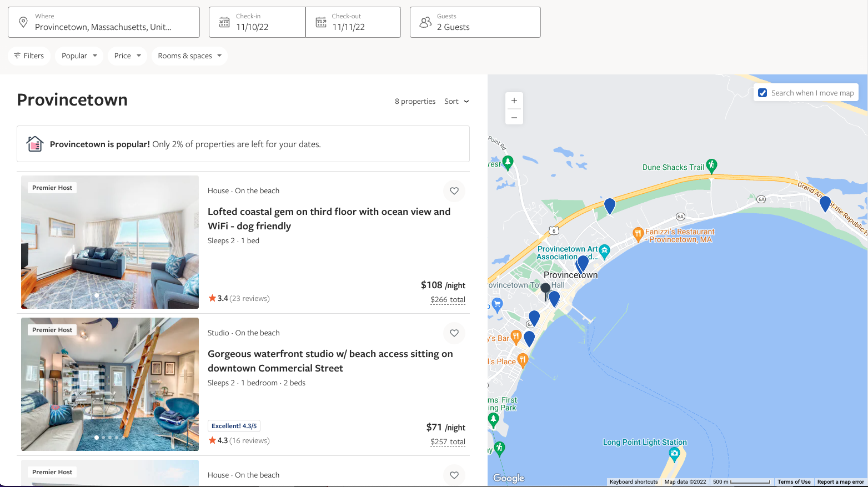The image size is (868, 487).
Task: Click the Guests people icon
Action: [425, 22]
